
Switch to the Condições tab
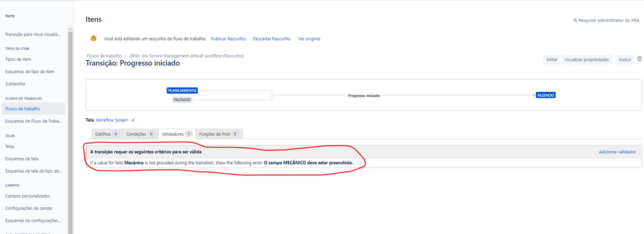pyautogui.click(x=141, y=134)
